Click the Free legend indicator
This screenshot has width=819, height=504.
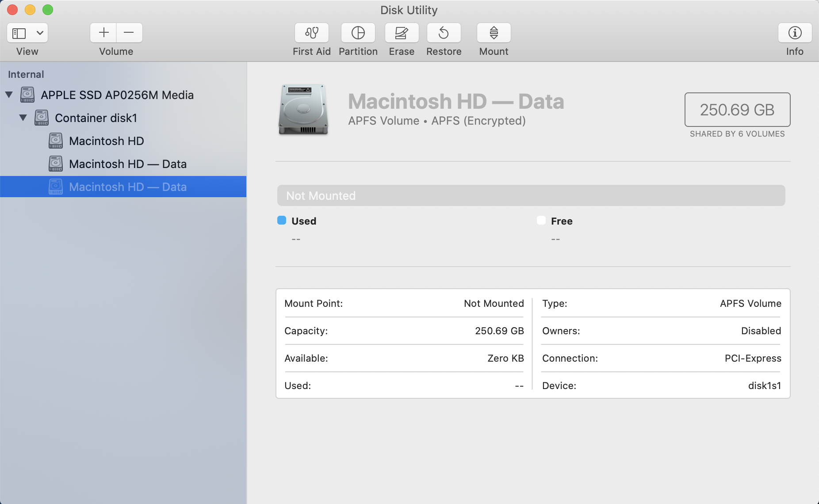click(541, 220)
